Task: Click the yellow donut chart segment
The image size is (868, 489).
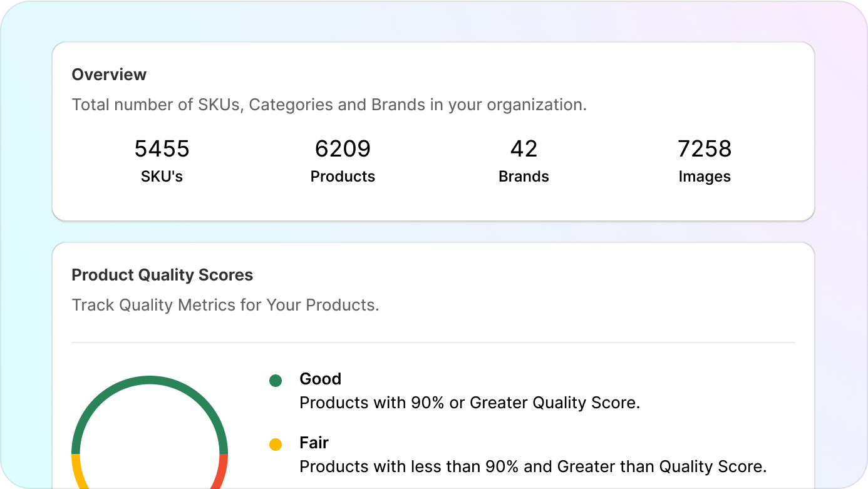Action: pos(77,471)
